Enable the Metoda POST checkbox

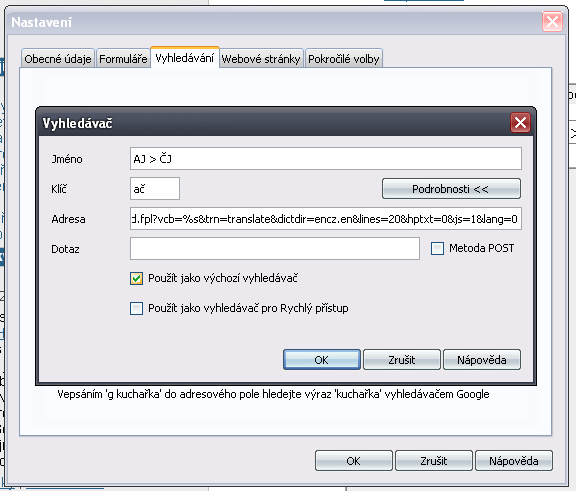point(437,248)
